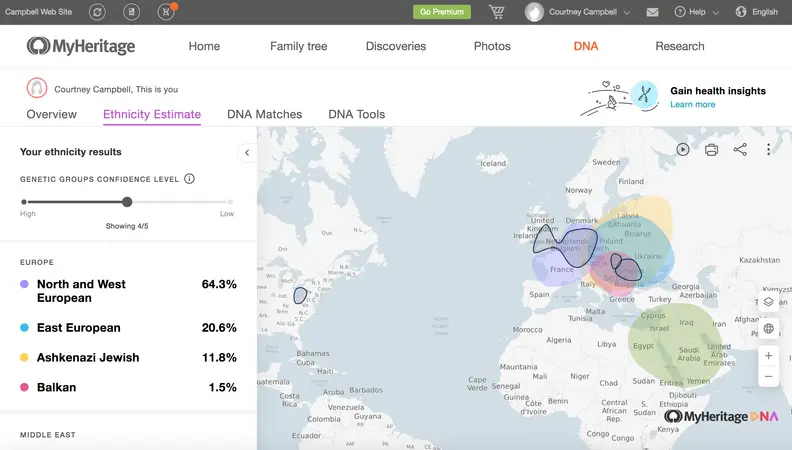Select Ashkenazi Jewish ethnicity row
This screenshot has height=450, width=792.
(x=128, y=358)
